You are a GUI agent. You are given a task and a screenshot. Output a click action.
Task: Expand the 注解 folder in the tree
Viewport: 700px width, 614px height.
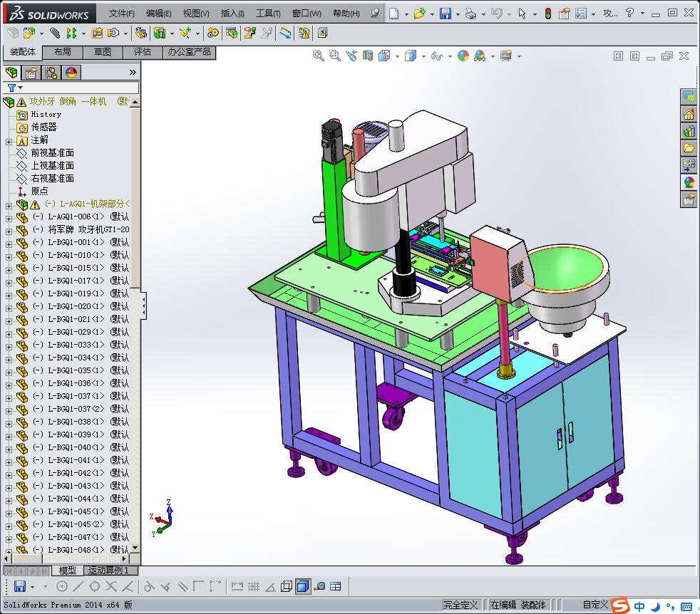click(x=9, y=140)
